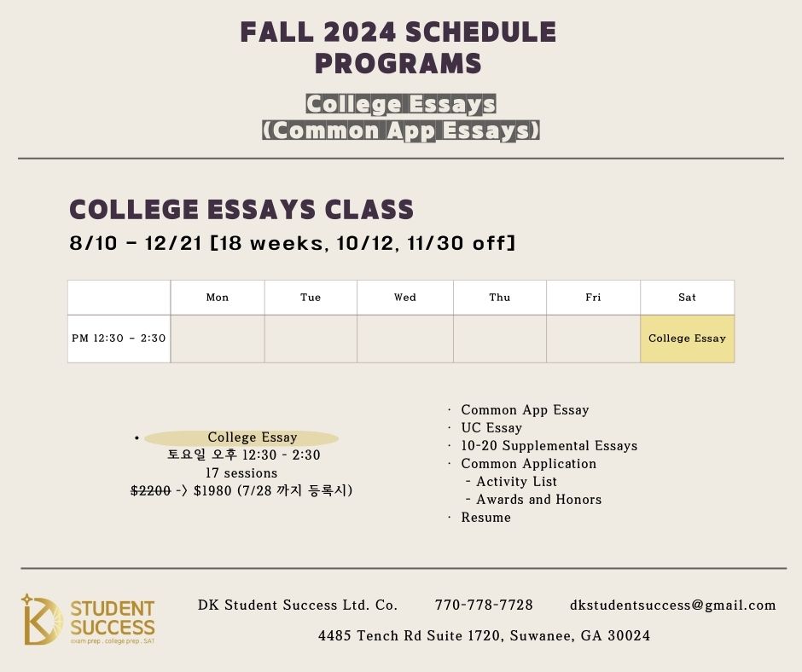
Task: Click the Suwanee, GA street address
Action: [x=484, y=636]
